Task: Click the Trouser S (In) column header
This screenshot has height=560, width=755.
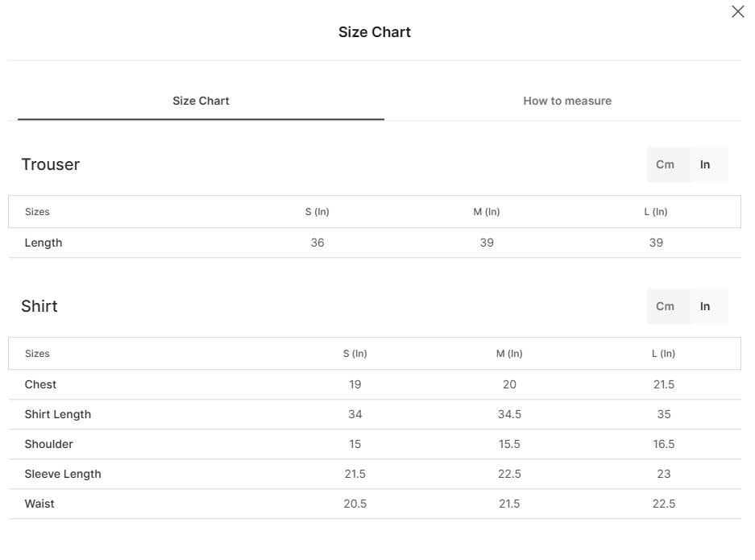Action: [317, 212]
